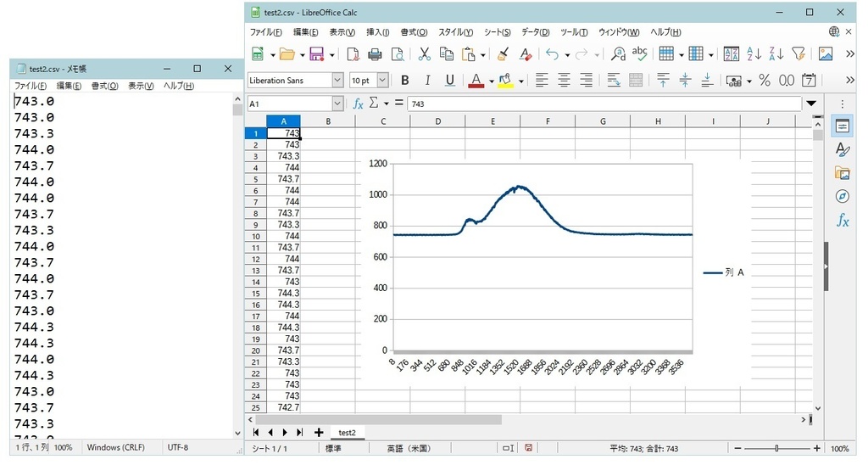The image size is (868, 465).
Task: Open Print Preview from the toolbar
Action: pyautogui.click(x=398, y=53)
